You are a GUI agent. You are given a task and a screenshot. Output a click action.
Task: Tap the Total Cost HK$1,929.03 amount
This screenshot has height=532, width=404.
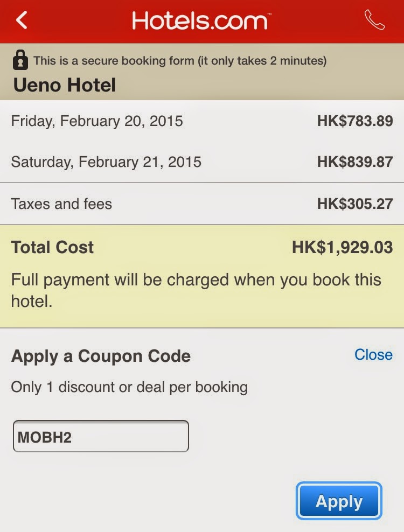coord(342,247)
